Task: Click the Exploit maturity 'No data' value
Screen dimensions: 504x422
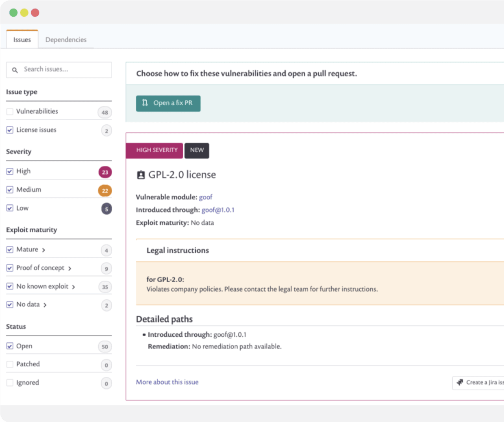Action: pyautogui.click(x=202, y=223)
